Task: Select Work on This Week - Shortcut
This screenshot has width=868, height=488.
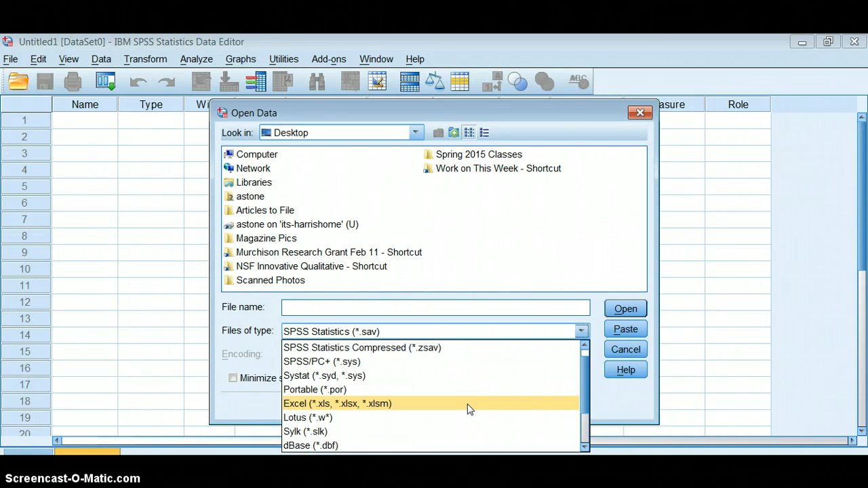Action: point(492,168)
